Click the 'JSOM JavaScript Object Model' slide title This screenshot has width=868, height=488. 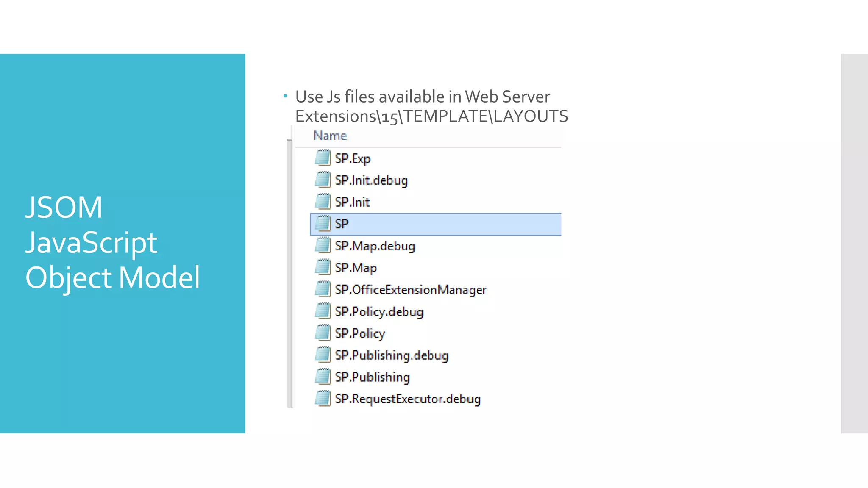pos(113,242)
